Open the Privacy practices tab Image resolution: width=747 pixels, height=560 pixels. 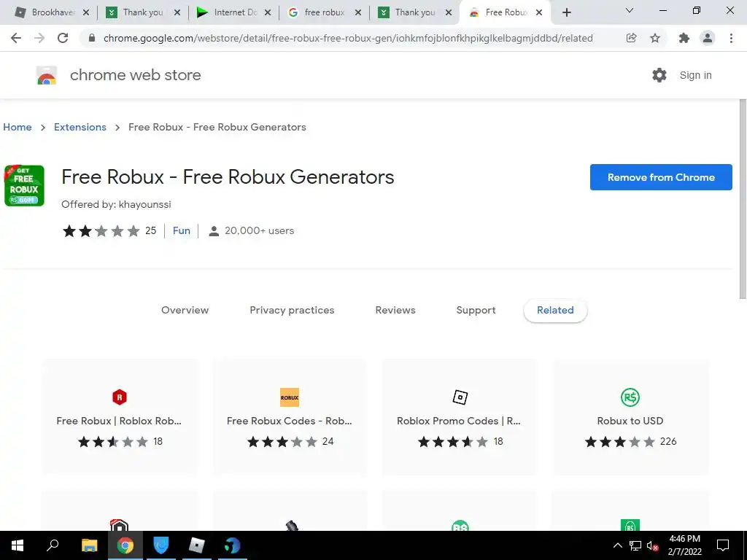point(292,311)
